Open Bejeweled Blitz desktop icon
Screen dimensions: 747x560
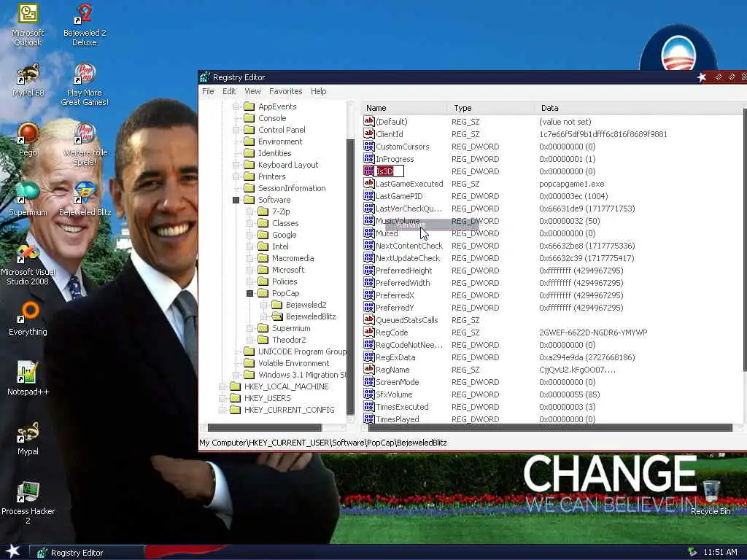coord(85,200)
